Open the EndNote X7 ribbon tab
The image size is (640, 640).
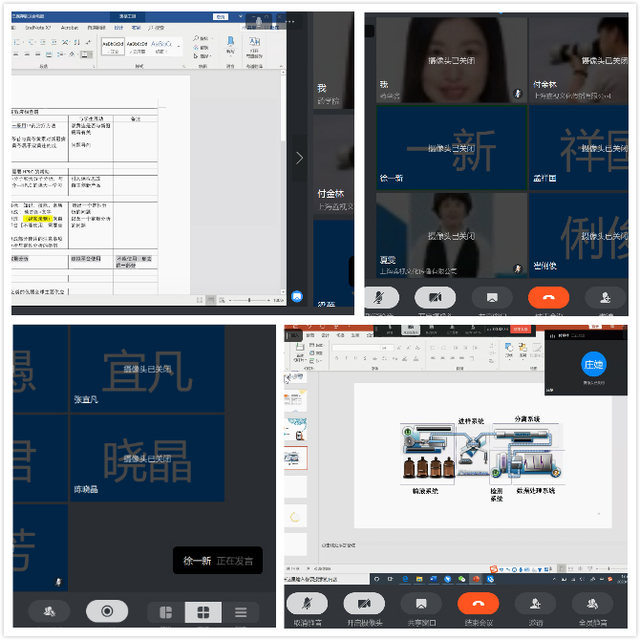pyautogui.click(x=35, y=28)
